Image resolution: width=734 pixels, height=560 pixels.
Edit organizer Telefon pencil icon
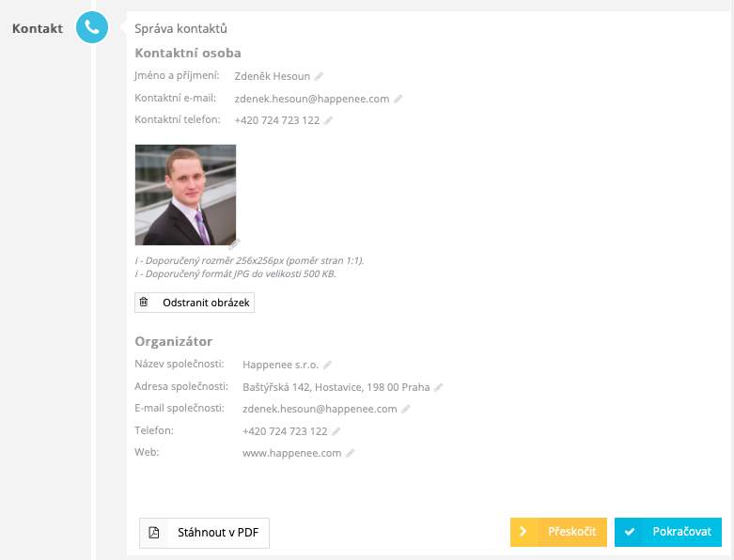(336, 431)
